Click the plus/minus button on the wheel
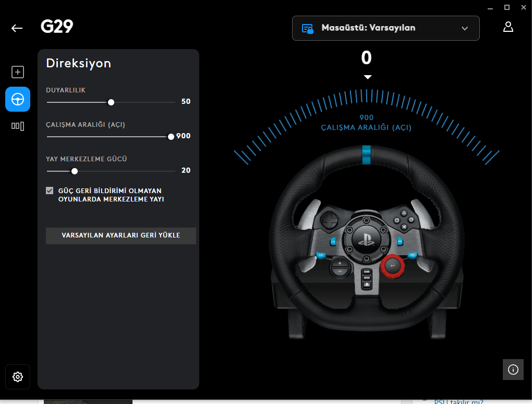This screenshot has height=404, width=532. click(340, 267)
